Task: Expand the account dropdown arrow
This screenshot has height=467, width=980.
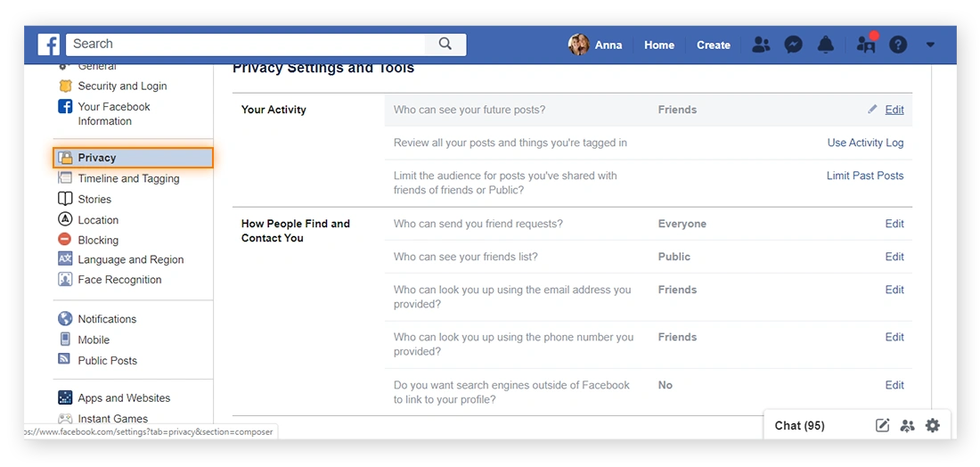Action: coord(930,45)
